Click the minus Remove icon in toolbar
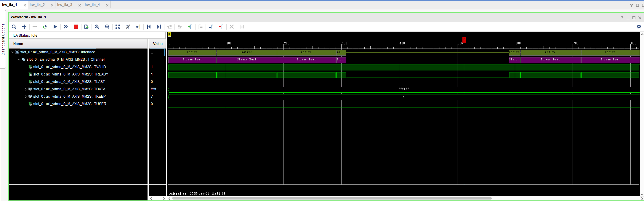 pos(35,27)
